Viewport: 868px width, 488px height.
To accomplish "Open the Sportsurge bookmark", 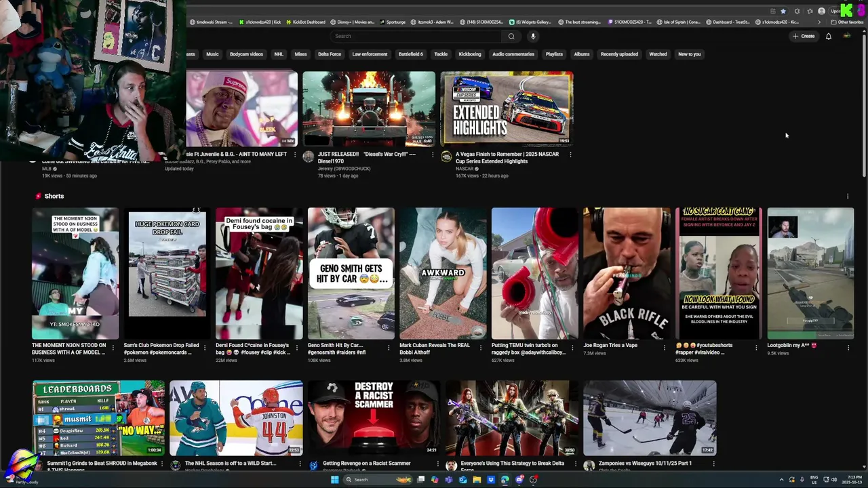I will 392,22.
